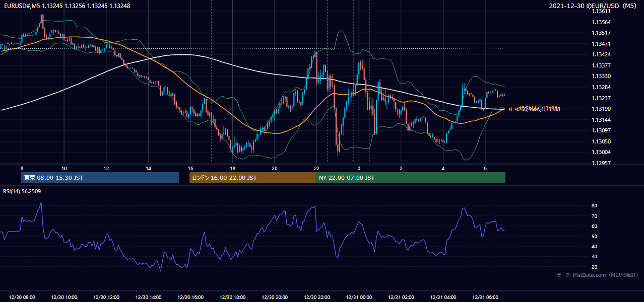Click price axis label 1.13050
This screenshot has width=644, height=302.
(x=601, y=141)
